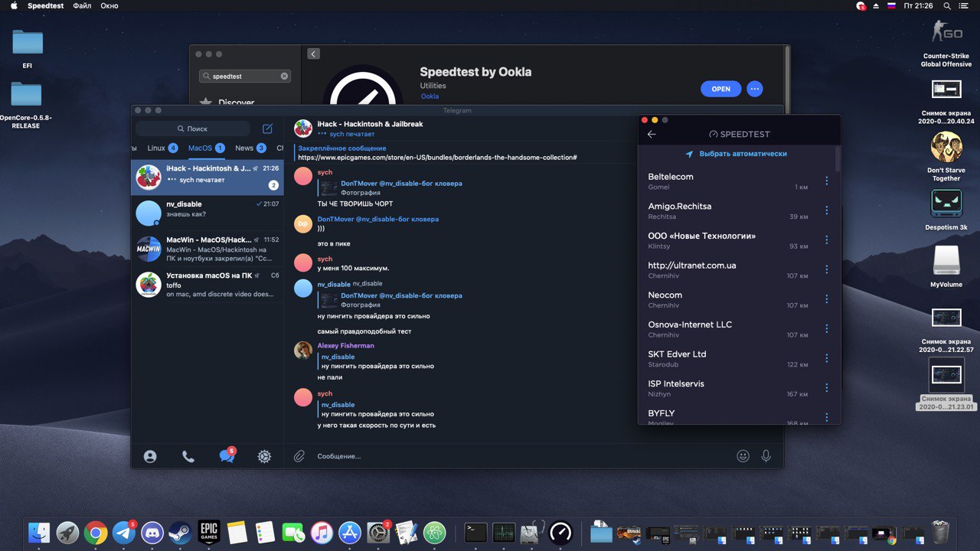The width and height of the screenshot is (980, 551).
Task: Switch to the News chat folder tab
Action: tap(250, 148)
